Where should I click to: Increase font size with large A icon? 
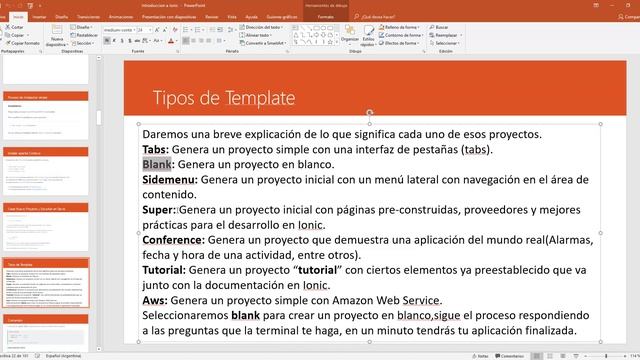pyautogui.click(x=157, y=30)
